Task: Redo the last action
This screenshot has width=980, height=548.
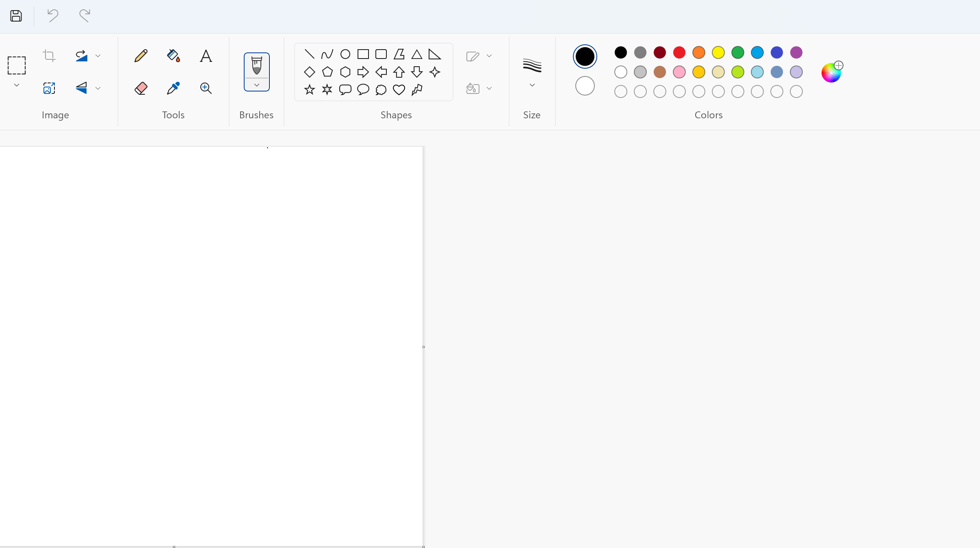Action: point(84,15)
